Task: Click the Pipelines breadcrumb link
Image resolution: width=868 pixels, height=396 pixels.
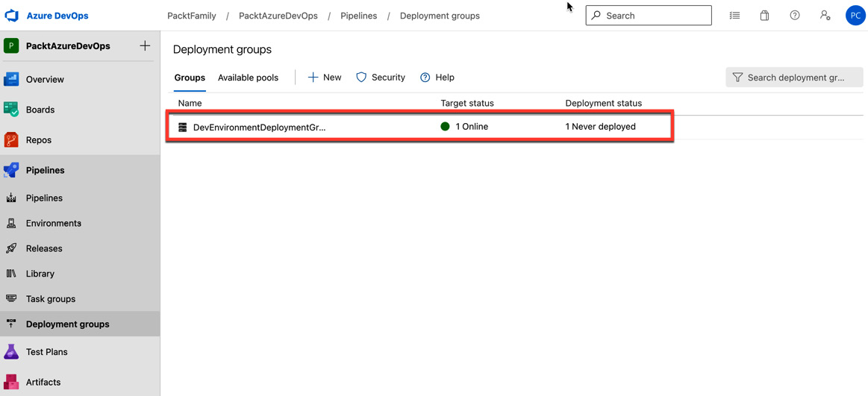Action: pos(359,16)
